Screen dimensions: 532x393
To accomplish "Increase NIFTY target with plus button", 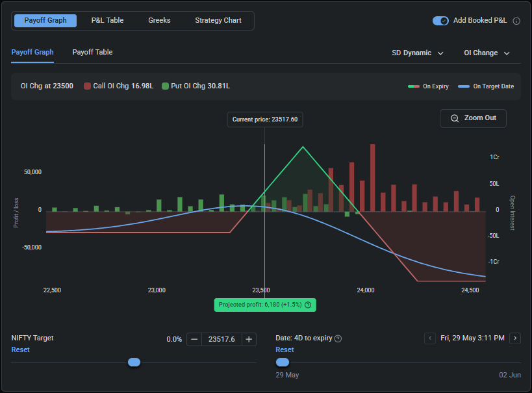I will 249,339.
